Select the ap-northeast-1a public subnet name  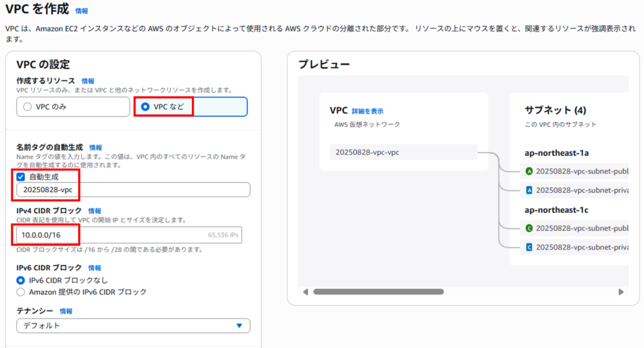[582, 171]
